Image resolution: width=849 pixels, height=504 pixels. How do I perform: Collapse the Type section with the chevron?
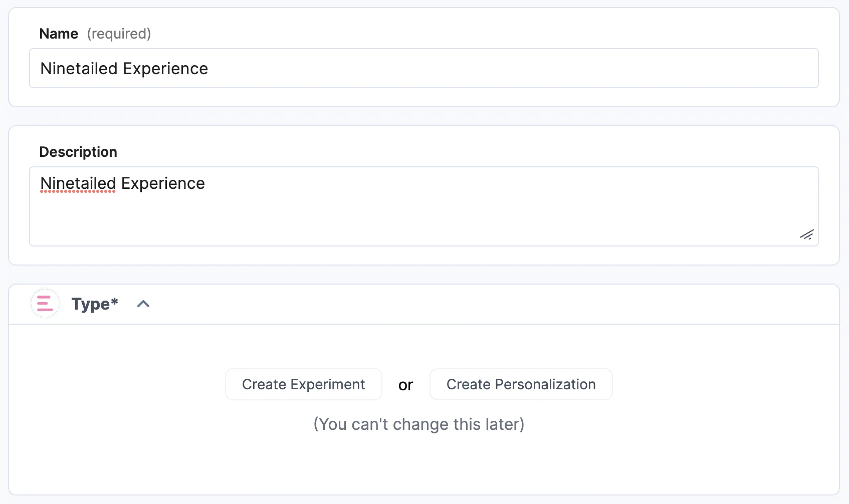click(x=143, y=304)
